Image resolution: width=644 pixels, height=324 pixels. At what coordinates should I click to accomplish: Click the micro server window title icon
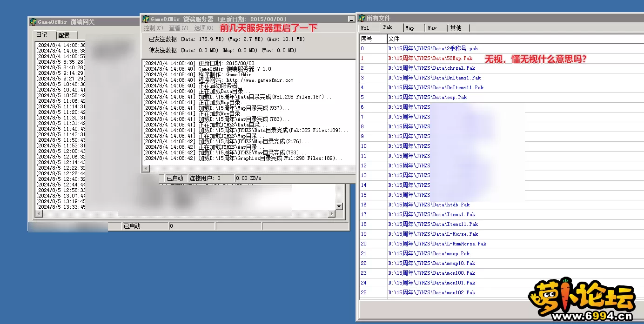[x=146, y=19]
